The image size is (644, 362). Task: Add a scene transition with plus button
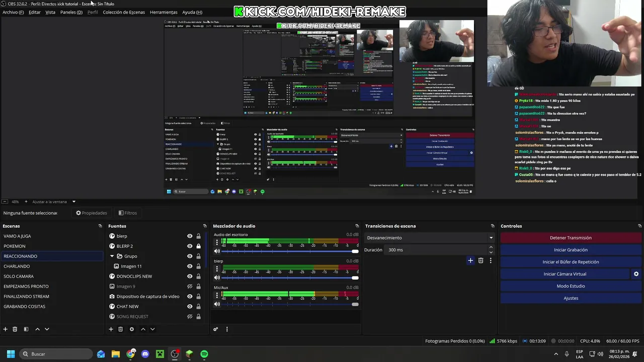(470, 260)
